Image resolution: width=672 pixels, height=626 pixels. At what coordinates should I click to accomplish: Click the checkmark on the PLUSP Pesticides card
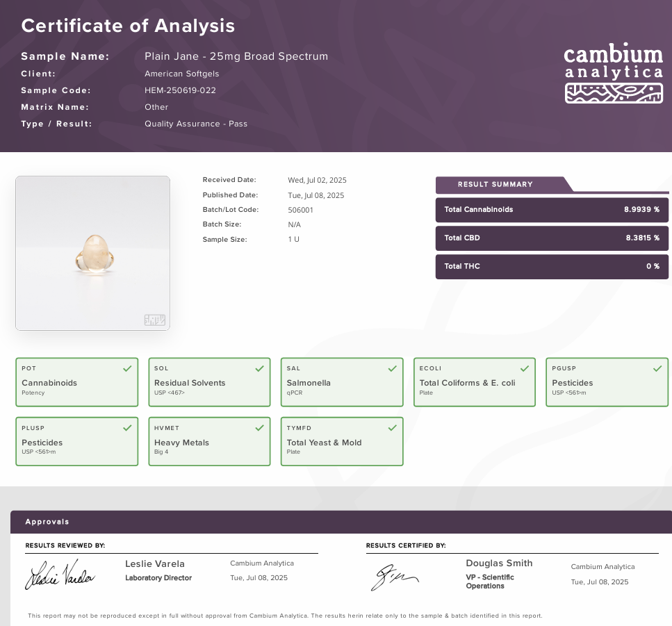pyautogui.click(x=127, y=428)
